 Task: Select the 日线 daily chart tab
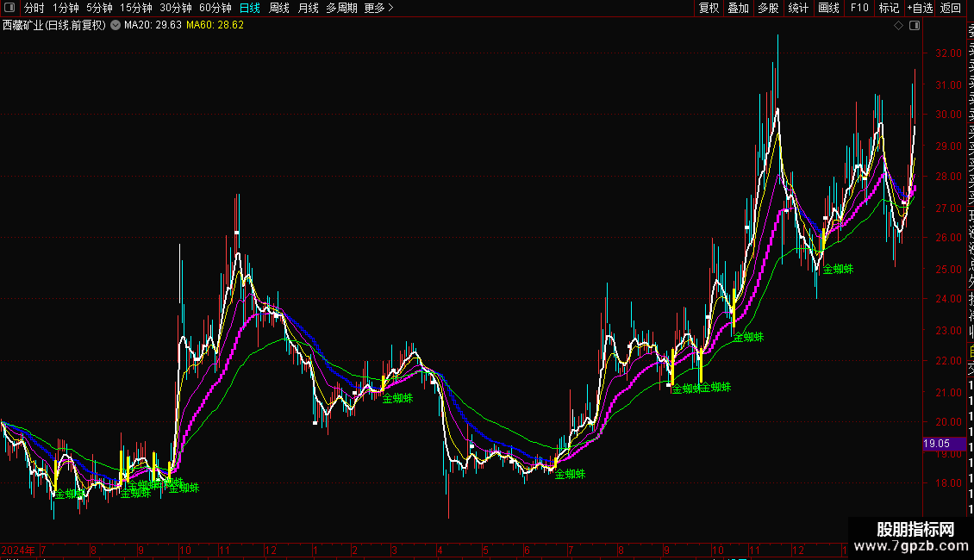pos(250,8)
